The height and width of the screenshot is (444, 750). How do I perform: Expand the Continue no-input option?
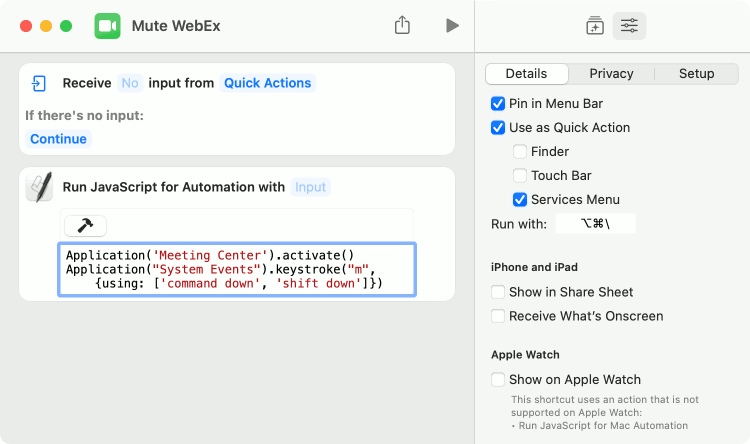58,139
